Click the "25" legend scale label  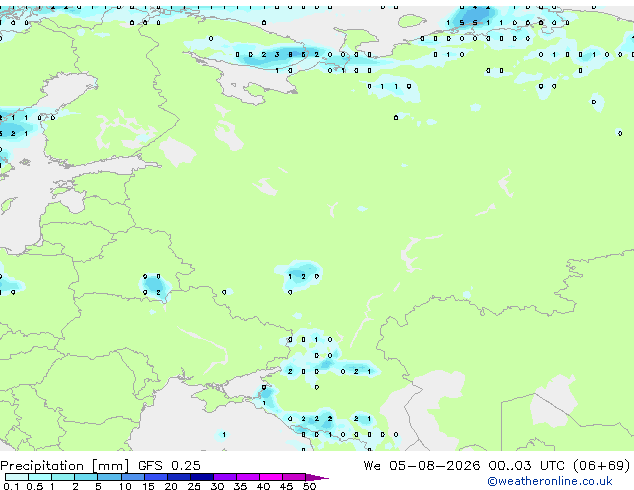(x=194, y=486)
